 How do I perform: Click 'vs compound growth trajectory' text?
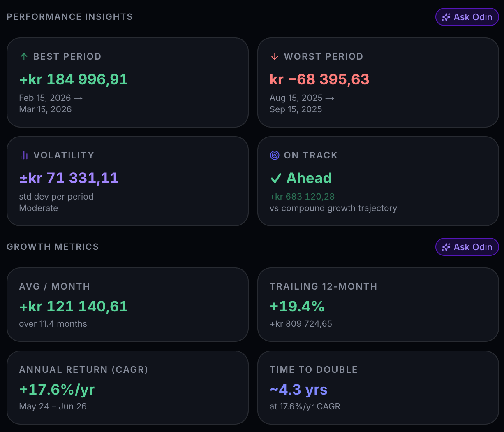point(333,208)
